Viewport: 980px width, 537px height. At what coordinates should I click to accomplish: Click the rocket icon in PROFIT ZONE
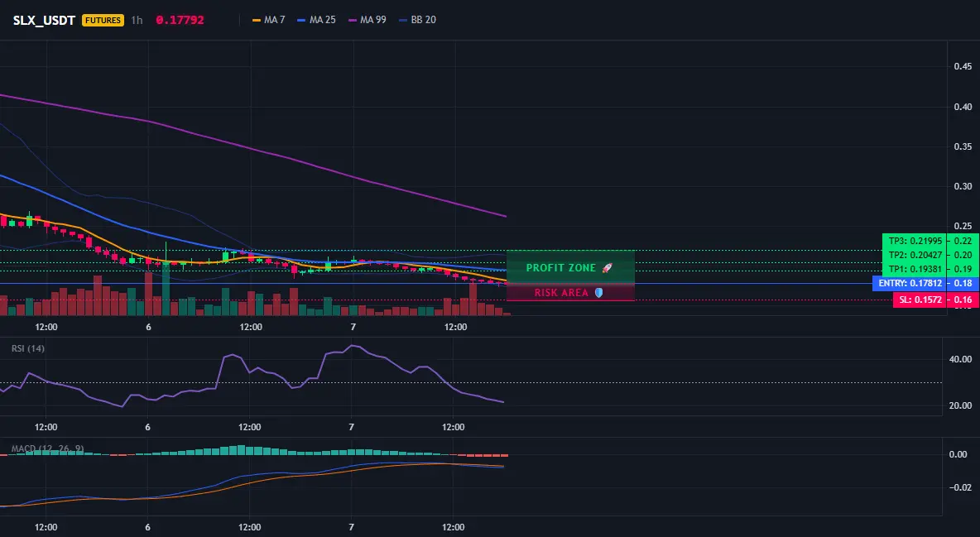(607, 267)
